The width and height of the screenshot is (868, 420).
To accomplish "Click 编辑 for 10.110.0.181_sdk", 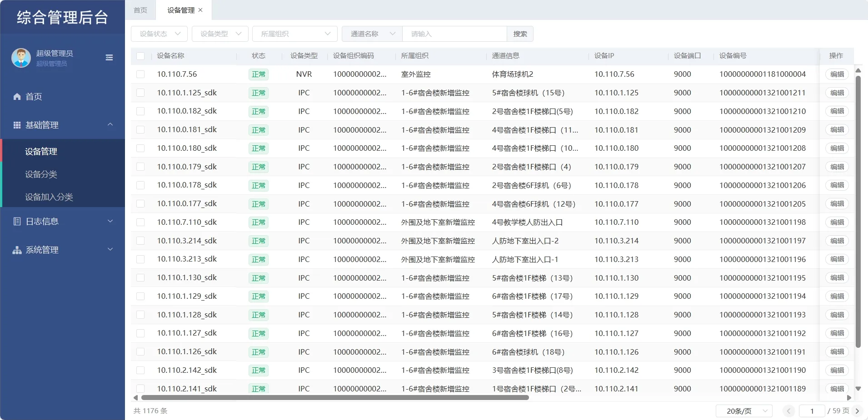I will (837, 129).
